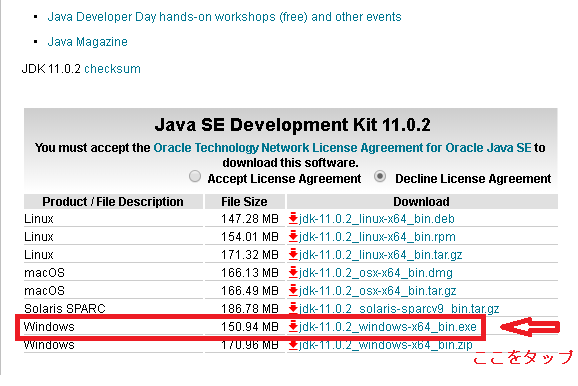Download jdk-11.0.2_windows-x64_bin.zip link
The height and width of the screenshot is (386, 578).
(386, 345)
